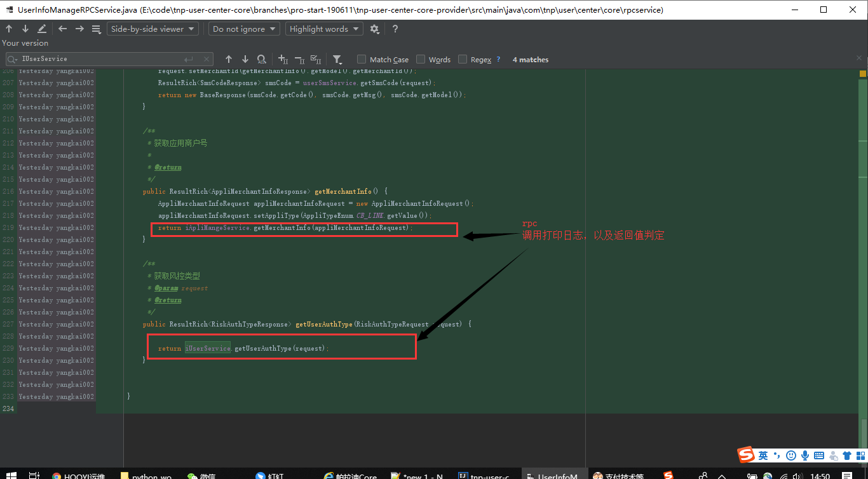Click the pencil jump-to-source icon
868x479 pixels.
click(x=42, y=29)
